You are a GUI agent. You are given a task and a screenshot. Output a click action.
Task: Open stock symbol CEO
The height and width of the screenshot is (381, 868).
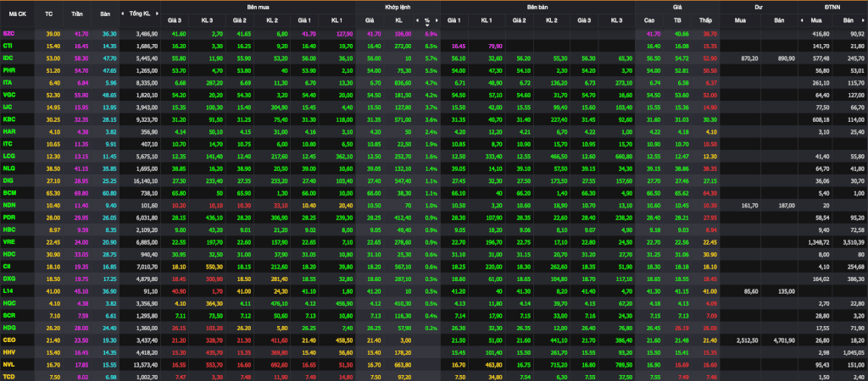coord(8,339)
